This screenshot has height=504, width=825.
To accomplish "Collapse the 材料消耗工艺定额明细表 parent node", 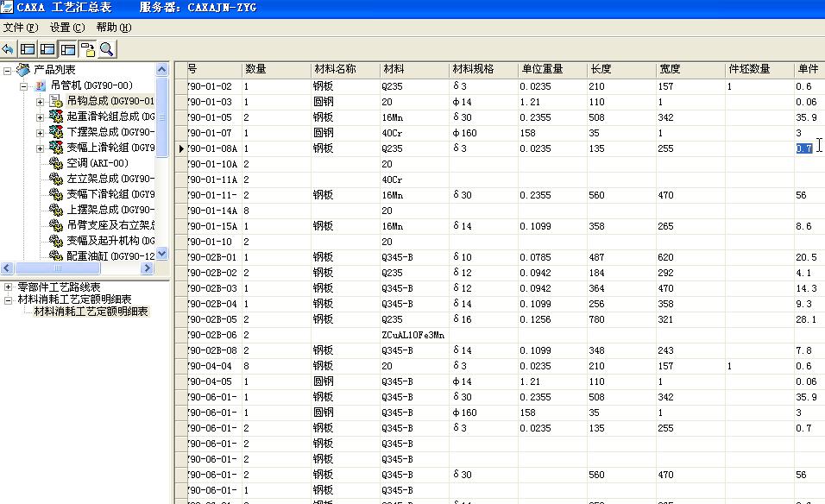I will click(x=9, y=299).
